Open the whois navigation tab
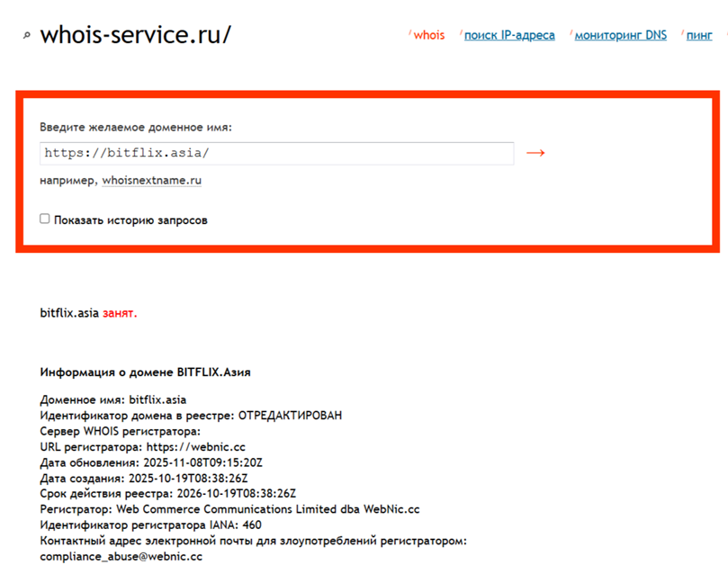Image resolution: width=728 pixels, height=565 pixels. point(428,35)
